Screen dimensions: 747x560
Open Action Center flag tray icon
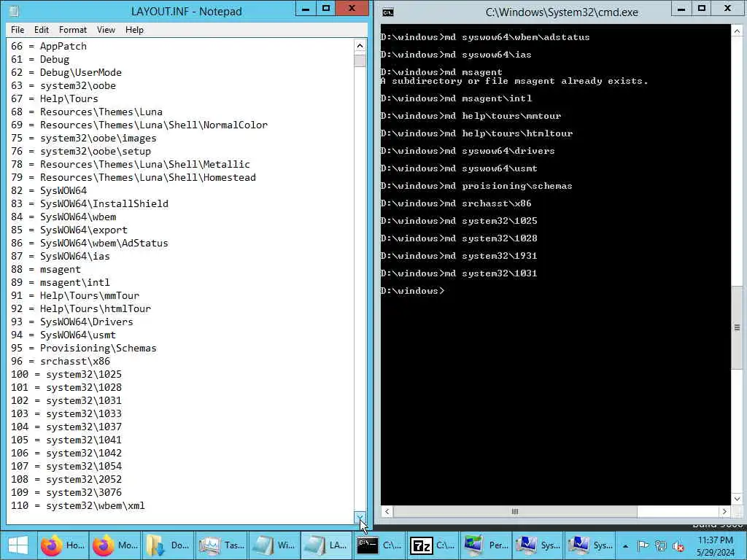coord(643,546)
